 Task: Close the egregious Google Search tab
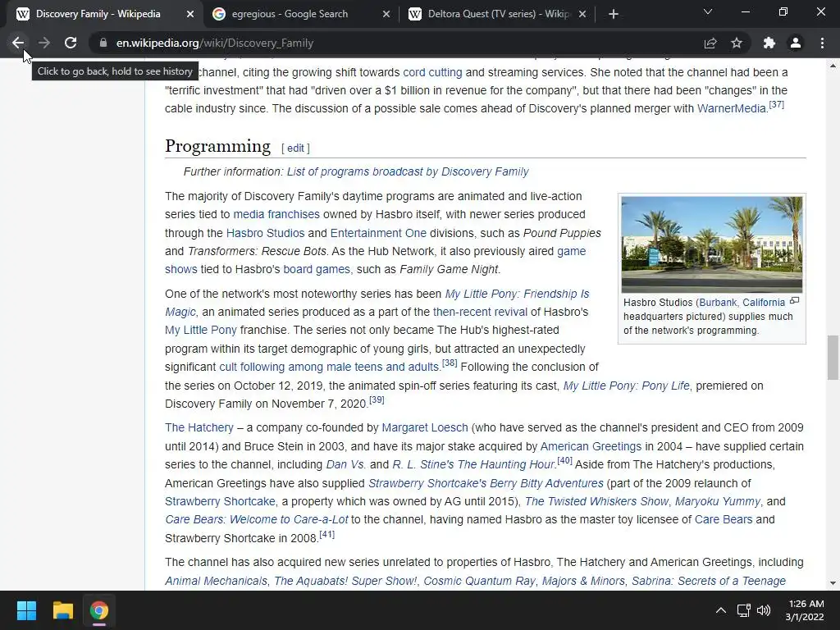[x=386, y=15]
